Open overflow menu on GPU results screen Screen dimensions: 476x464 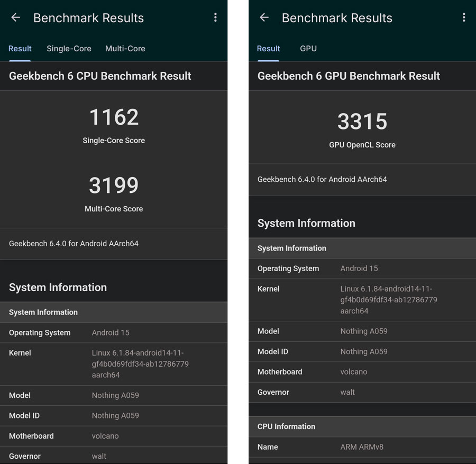[463, 17]
